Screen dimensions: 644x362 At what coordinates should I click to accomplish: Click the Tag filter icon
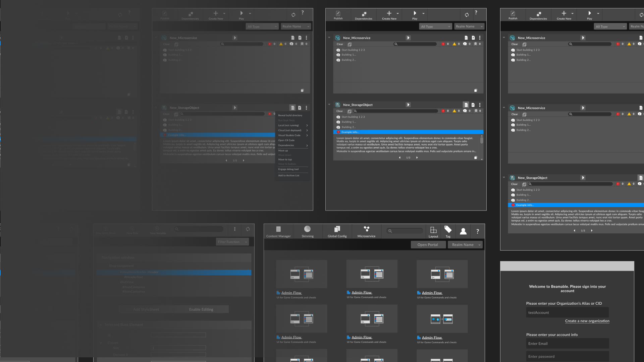point(448,231)
